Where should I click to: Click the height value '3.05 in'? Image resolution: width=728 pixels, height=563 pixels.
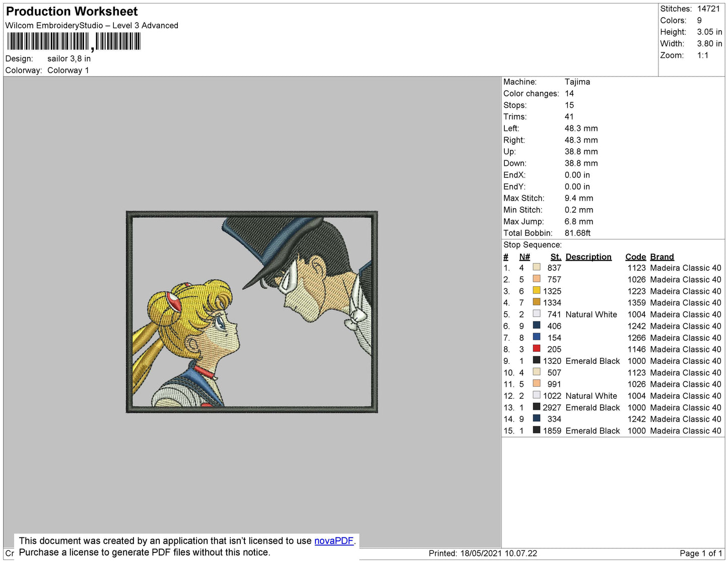click(709, 32)
